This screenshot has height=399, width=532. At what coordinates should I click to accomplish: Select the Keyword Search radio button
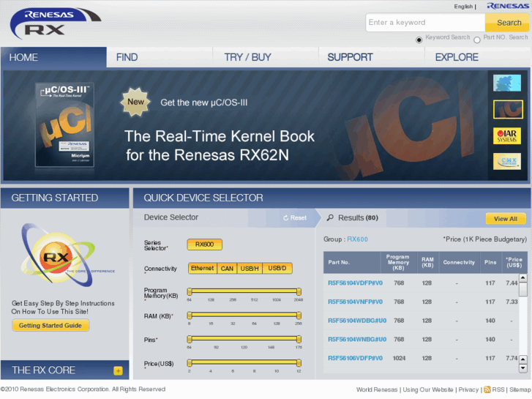419,40
